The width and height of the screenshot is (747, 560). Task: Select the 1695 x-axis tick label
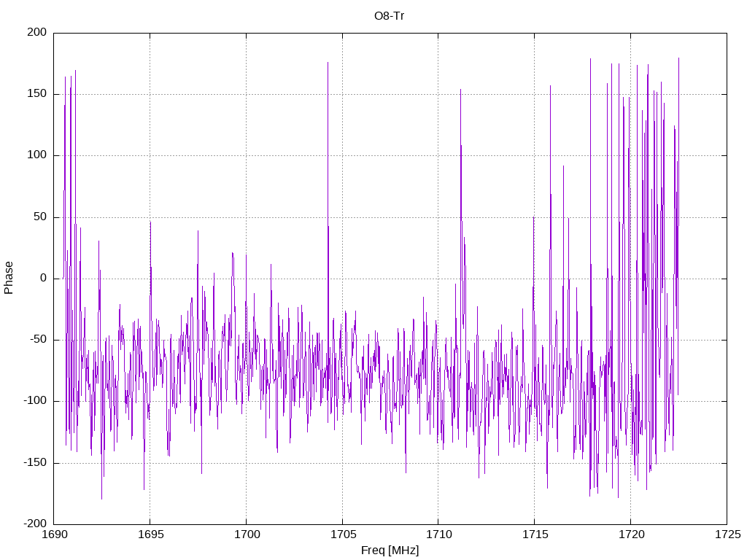click(151, 534)
